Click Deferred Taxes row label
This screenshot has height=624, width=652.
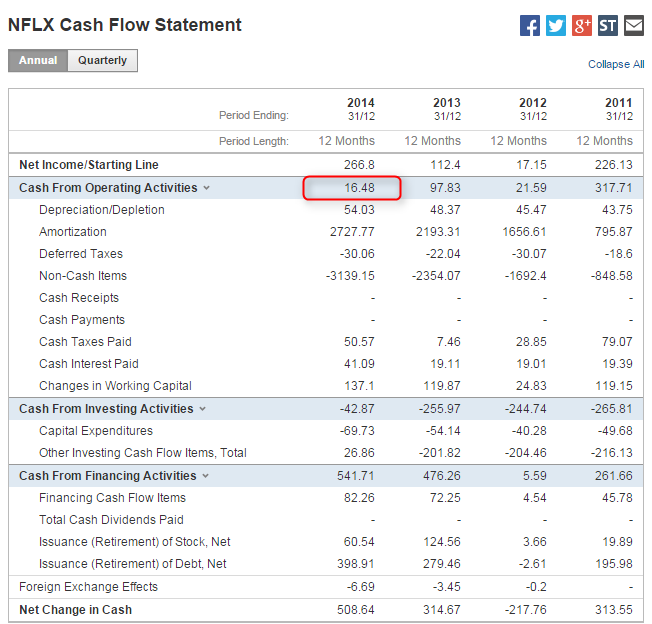[x=81, y=254]
